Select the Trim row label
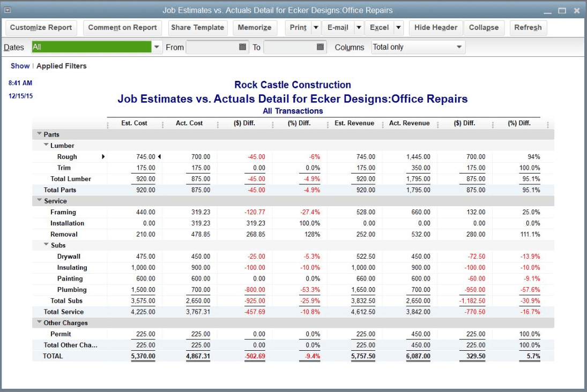The height and width of the screenshot is (392, 587). tap(64, 168)
